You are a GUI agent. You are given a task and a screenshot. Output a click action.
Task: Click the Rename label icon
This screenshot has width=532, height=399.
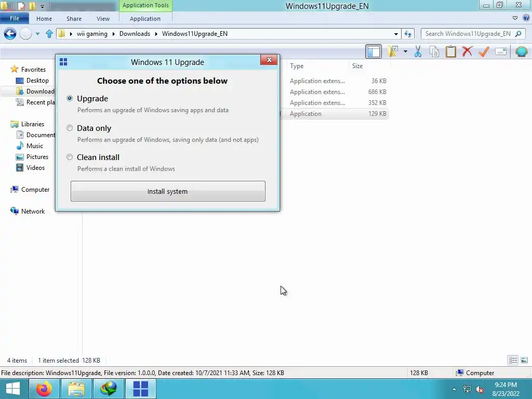[x=501, y=51]
